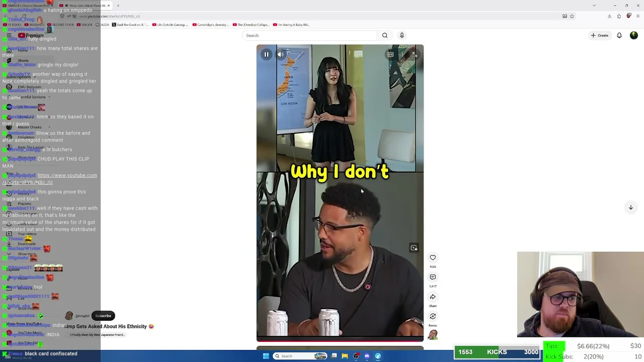Viewport: 644px width, 362px height.
Task: Open Task View on the taskbar
Action: (334, 356)
